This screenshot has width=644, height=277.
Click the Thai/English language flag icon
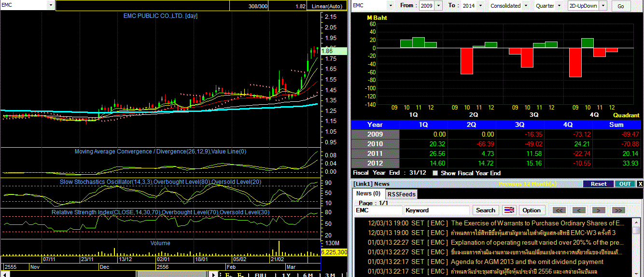pyautogui.click(x=509, y=210)
